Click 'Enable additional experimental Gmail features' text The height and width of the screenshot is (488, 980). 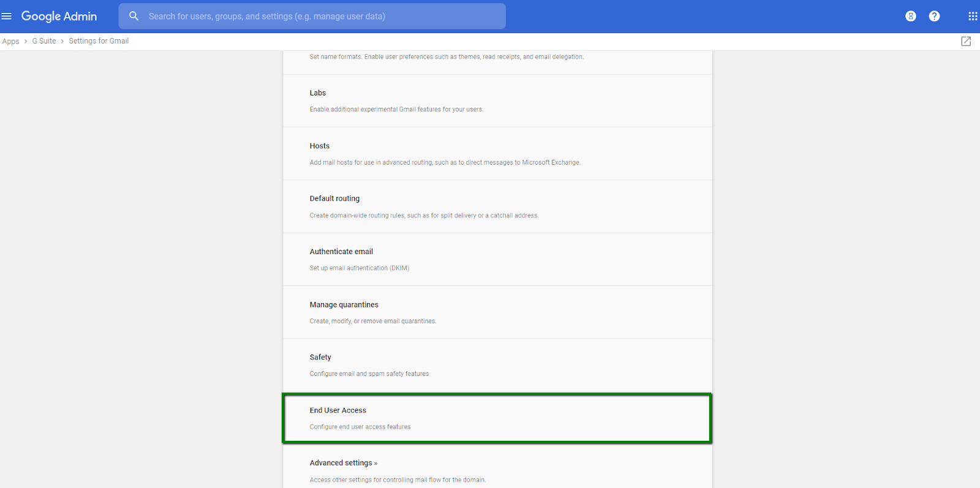tap(396, 110)
